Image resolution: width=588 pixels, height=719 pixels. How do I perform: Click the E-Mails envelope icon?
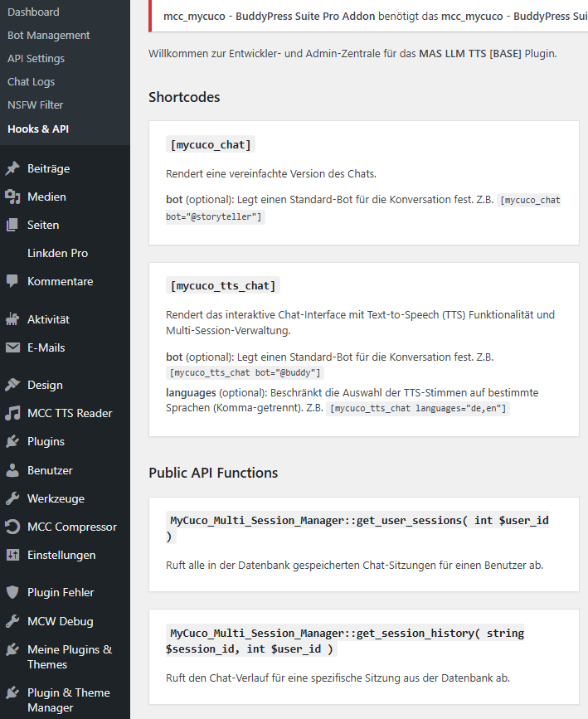pos(12,347)
